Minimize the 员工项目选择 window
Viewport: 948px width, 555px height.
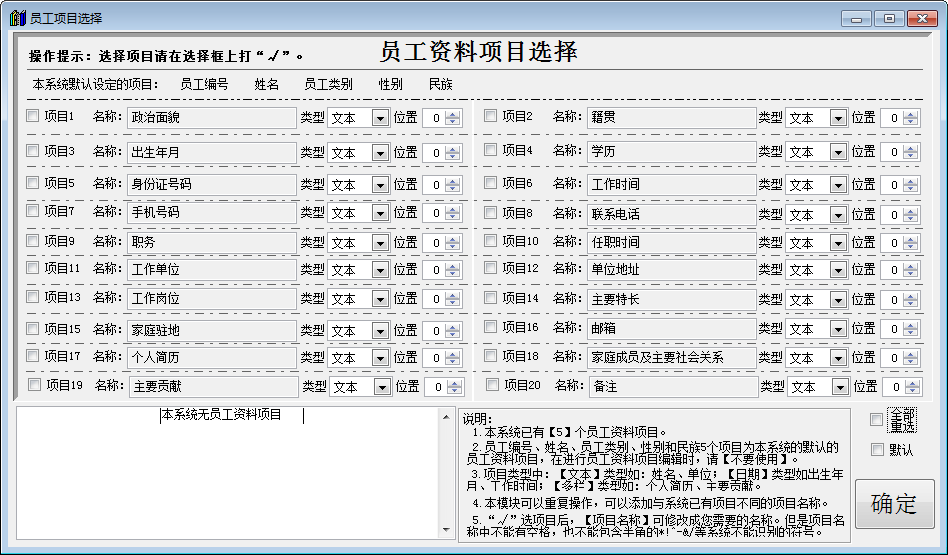[856, 19]
